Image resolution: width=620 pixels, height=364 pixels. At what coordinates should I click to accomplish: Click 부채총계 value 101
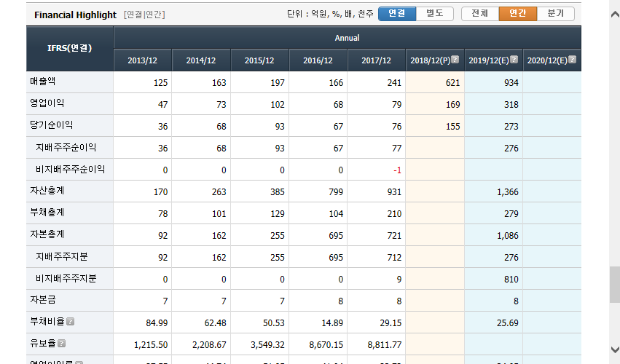pos(219,214)
